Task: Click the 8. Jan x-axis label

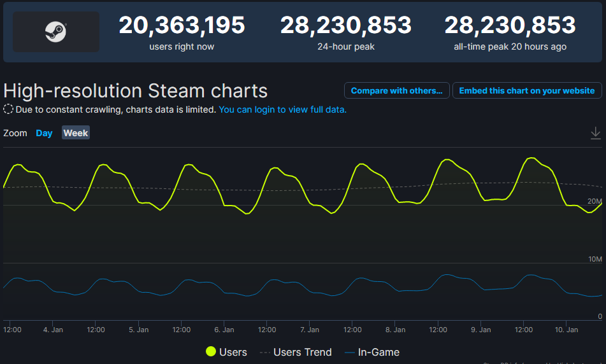Action: 395,330
